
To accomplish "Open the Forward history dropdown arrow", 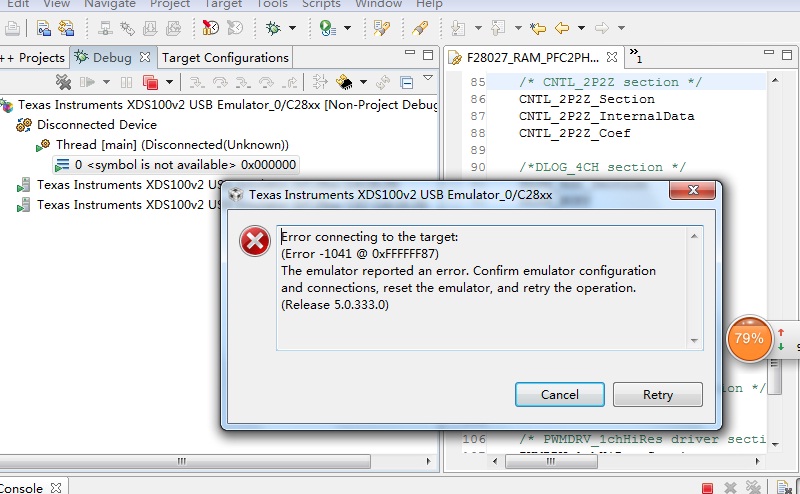I will tap(621, 28).
